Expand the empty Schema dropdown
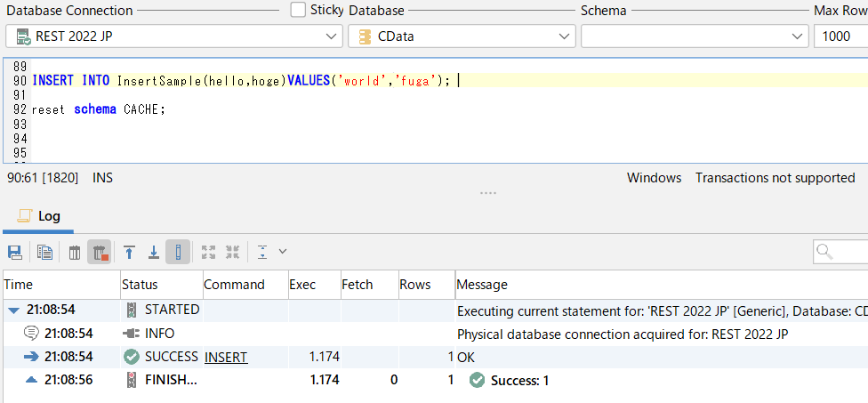 pos(694,36)
